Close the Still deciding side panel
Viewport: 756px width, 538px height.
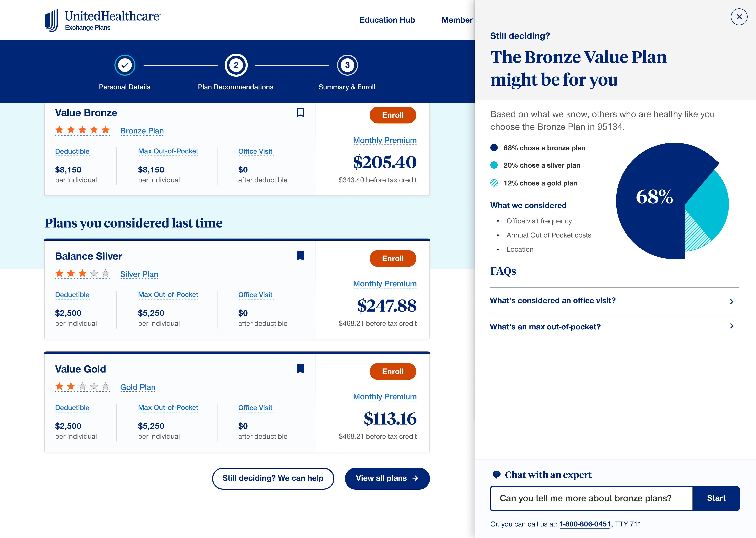(738, 17)
